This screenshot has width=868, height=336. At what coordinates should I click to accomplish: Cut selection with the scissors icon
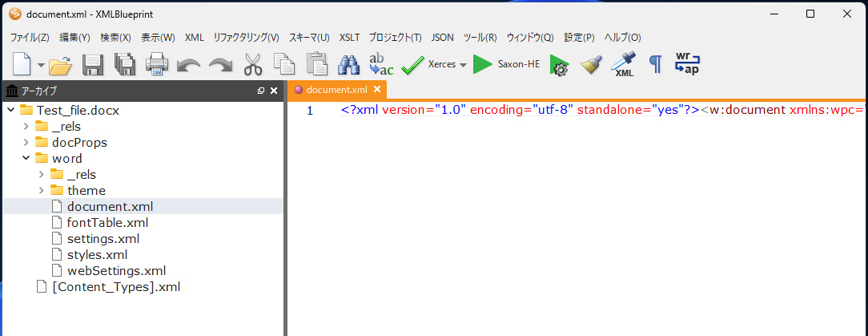click(x=252, y=65)
